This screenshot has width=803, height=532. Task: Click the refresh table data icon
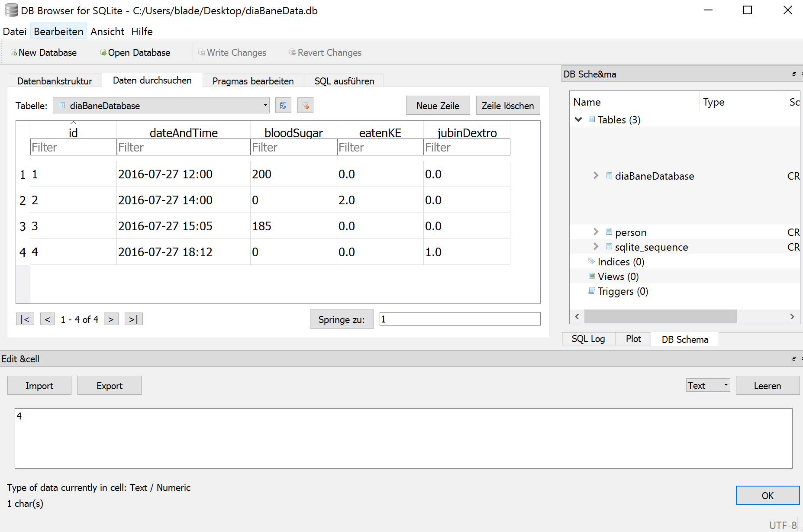[x=283, y=105]
